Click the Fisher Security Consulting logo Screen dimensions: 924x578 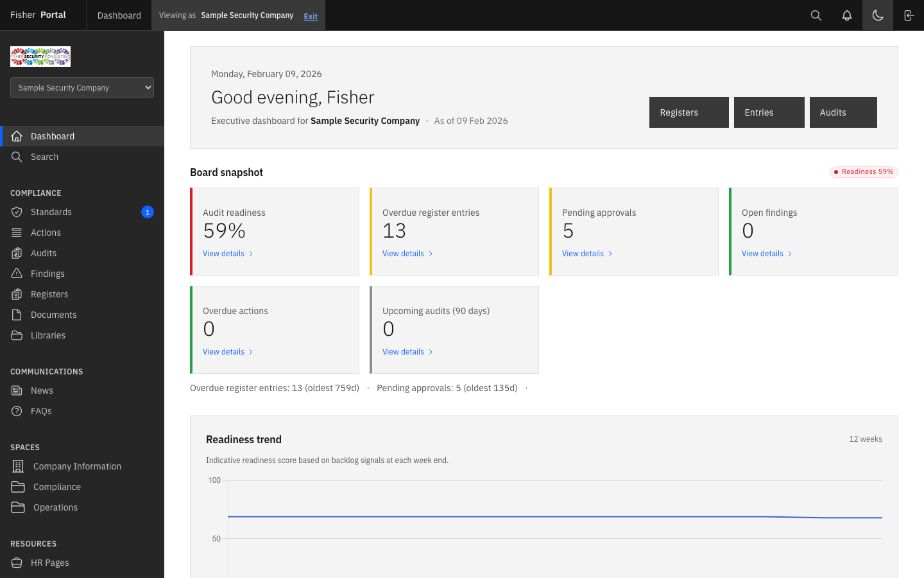tap(40, 57)
